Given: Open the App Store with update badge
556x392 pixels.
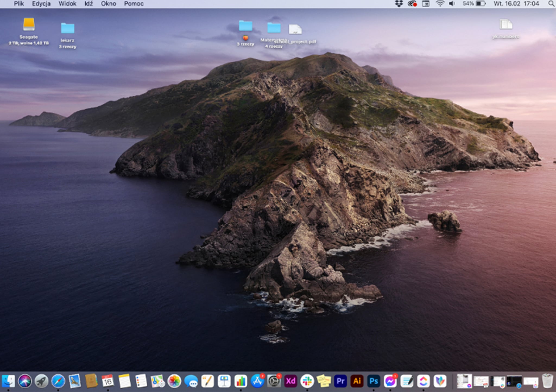Looking at the screenshot, I should [257, 381].
